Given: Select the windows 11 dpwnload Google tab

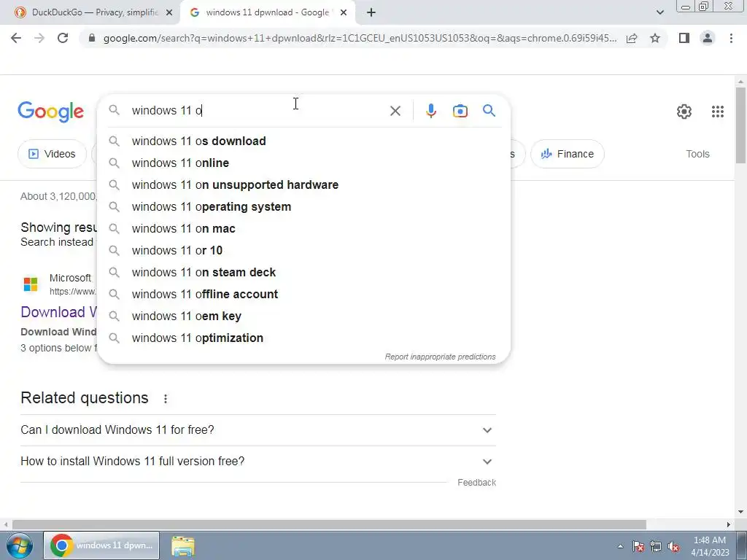Looking at the screenshot, I should [x=267, y=13].
